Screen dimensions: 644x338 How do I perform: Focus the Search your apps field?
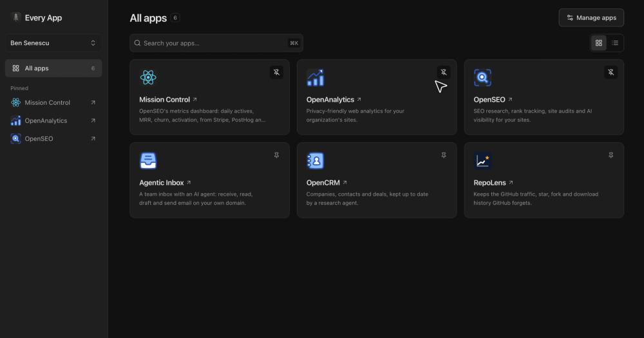pos(216,43)
